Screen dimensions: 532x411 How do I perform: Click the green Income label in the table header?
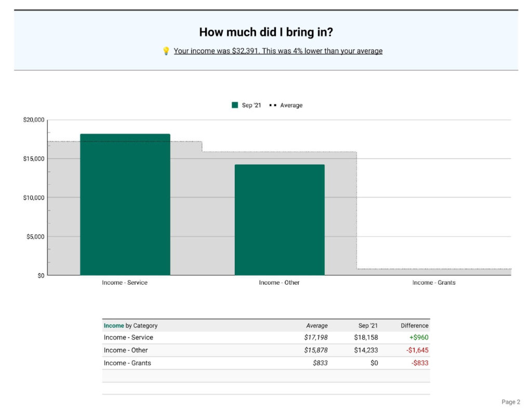click(x=114, y=325)
